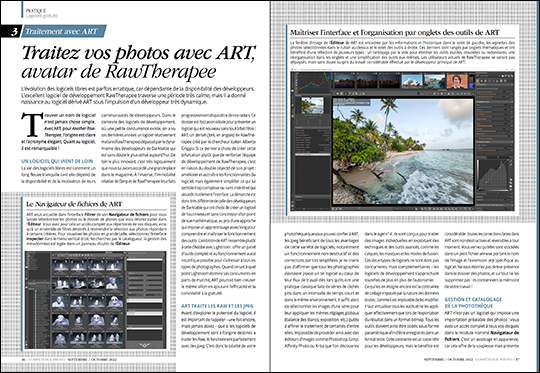Click the 'Le Navigateur de fichiers de ART' box title
Screen dimensions: 540x373
coord(74,204)
